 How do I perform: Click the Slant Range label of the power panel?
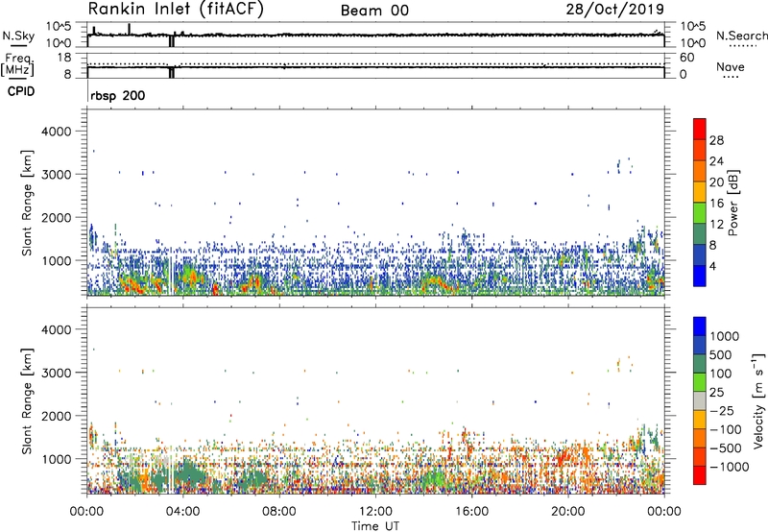[27, 203]
